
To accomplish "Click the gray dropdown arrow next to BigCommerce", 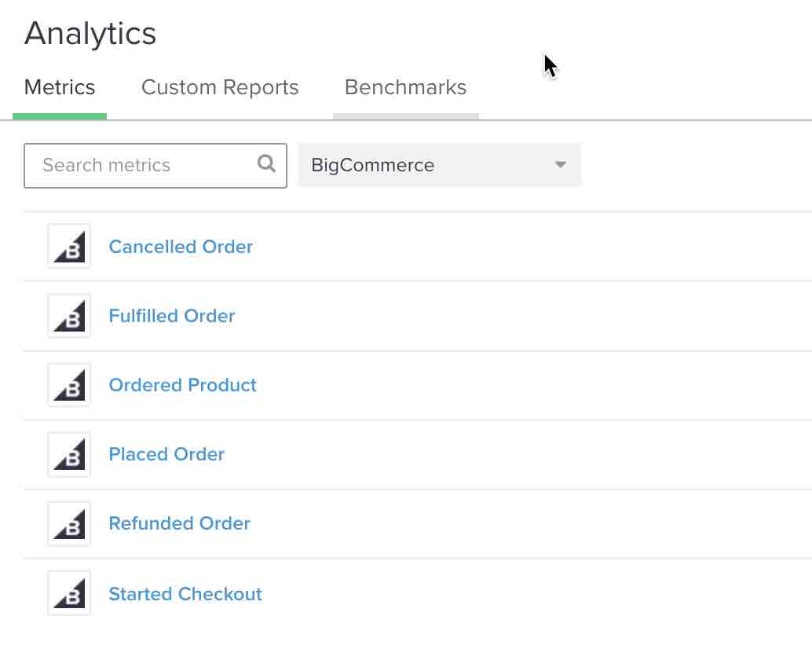I will tap(559, 165).
